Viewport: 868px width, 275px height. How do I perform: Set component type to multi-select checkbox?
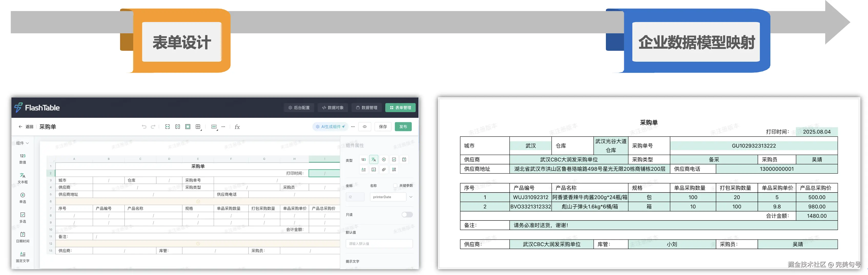click(394, 160)
